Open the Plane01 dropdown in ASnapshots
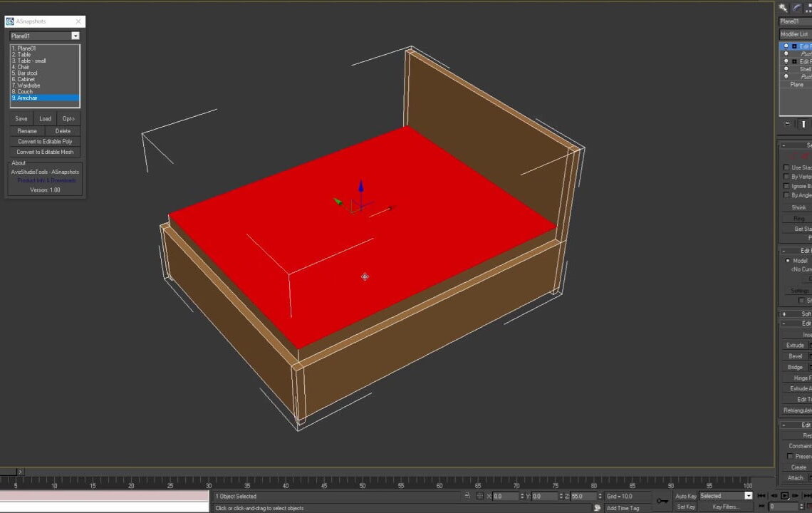This screenshot has height=513, width=812. [x=75, y=36]
